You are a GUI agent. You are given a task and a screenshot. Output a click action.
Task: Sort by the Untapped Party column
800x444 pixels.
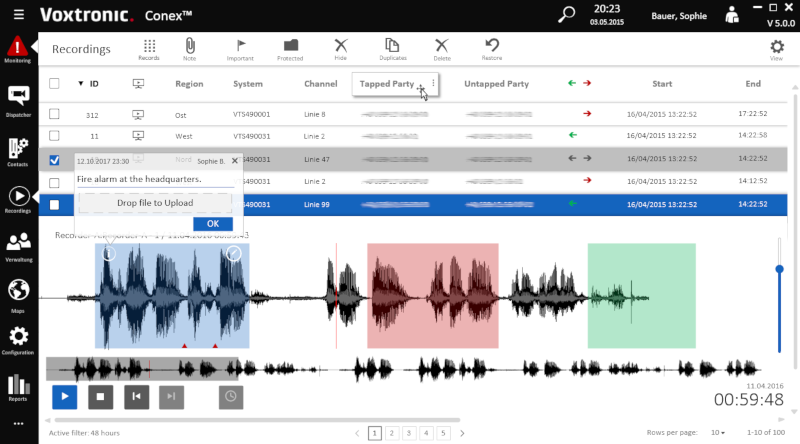click(x=496, y=84)
